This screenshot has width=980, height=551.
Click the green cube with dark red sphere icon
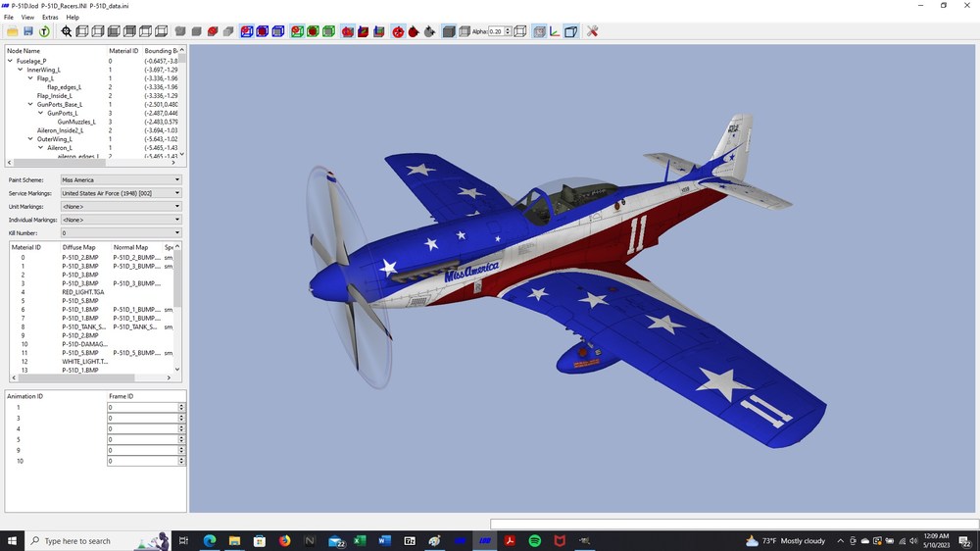coord(314,31)
